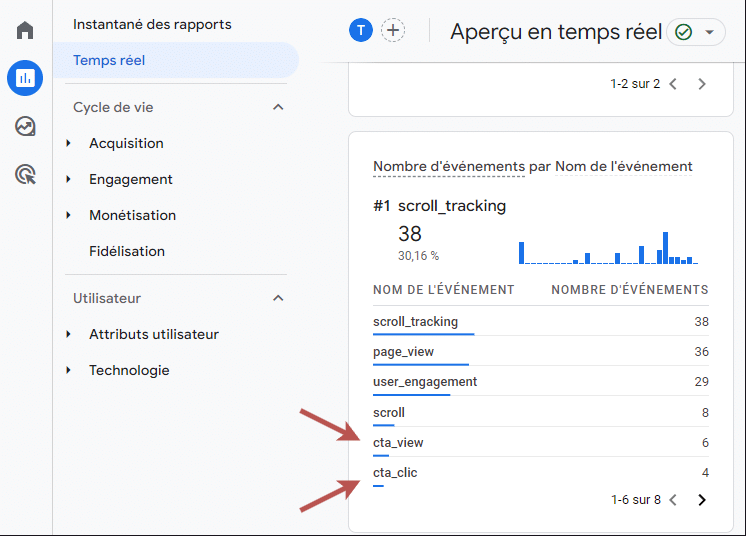Expand the Engagement menu item
This screenshot has height=536, width=746.
coord(130,179)
